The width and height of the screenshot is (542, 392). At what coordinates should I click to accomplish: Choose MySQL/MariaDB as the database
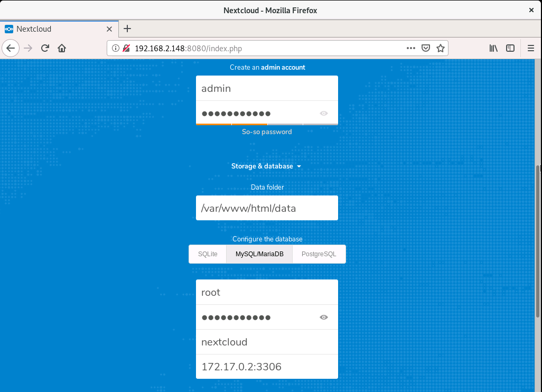coord(259,254)
